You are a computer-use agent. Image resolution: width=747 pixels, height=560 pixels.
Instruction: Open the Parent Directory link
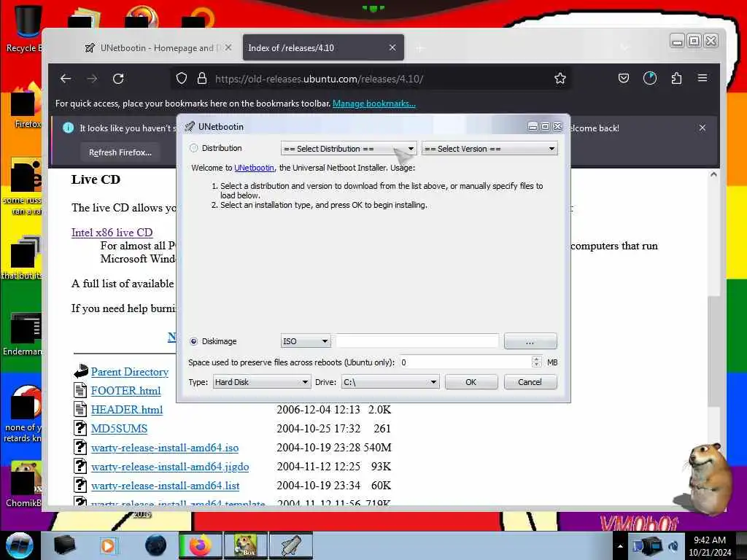(x=130, y=372)
